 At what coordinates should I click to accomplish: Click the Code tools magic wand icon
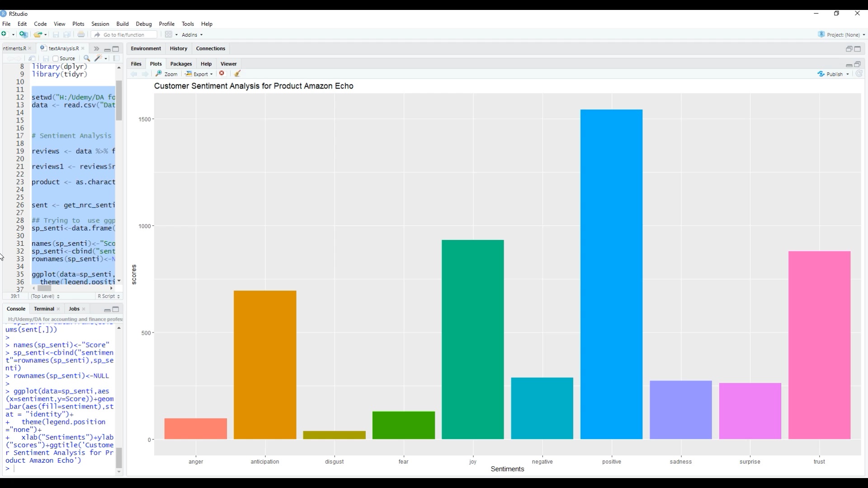(x=98, y=58)
